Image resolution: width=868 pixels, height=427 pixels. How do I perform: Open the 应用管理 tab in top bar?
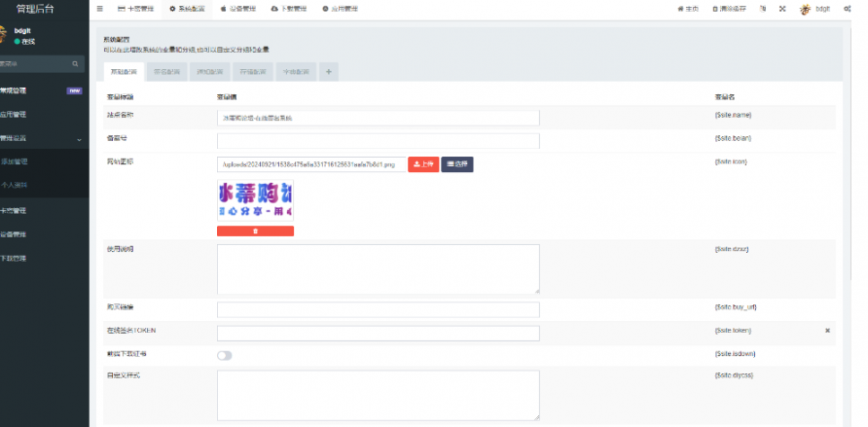point(340,9)
